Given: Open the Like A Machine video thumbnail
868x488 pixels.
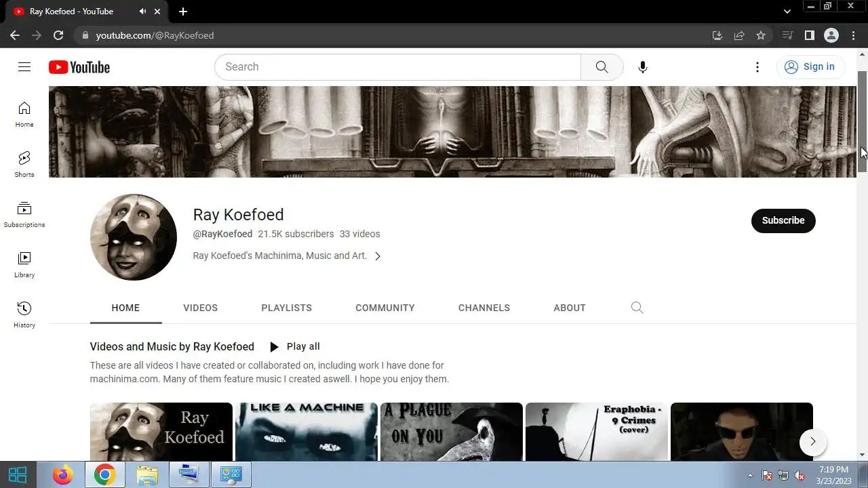Looking at the screenshot, I should click(307, 432).
